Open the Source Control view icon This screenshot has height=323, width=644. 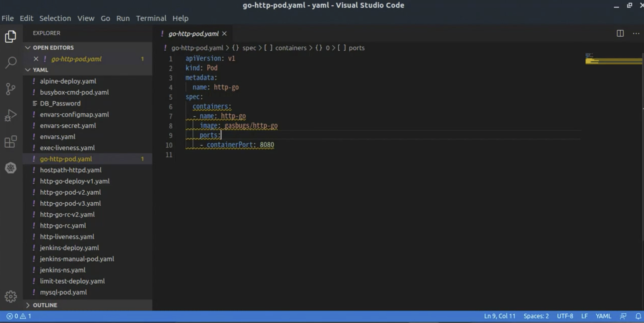[x=11, y=89]
